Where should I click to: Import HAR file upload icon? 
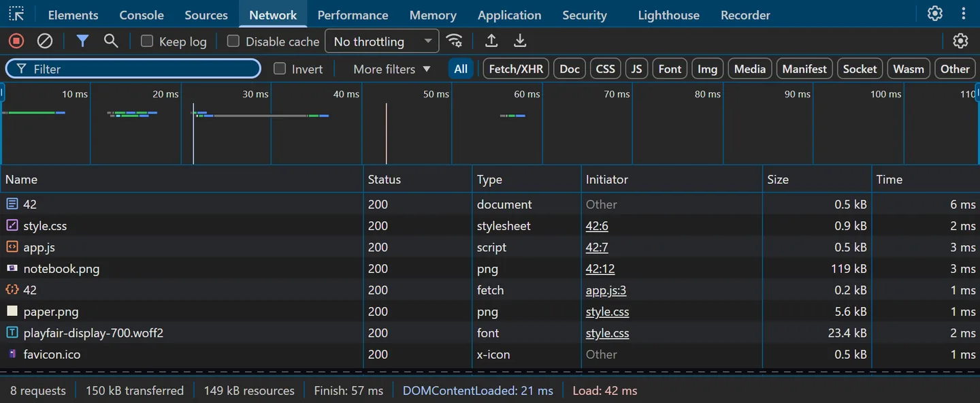[x=491, y=41]
